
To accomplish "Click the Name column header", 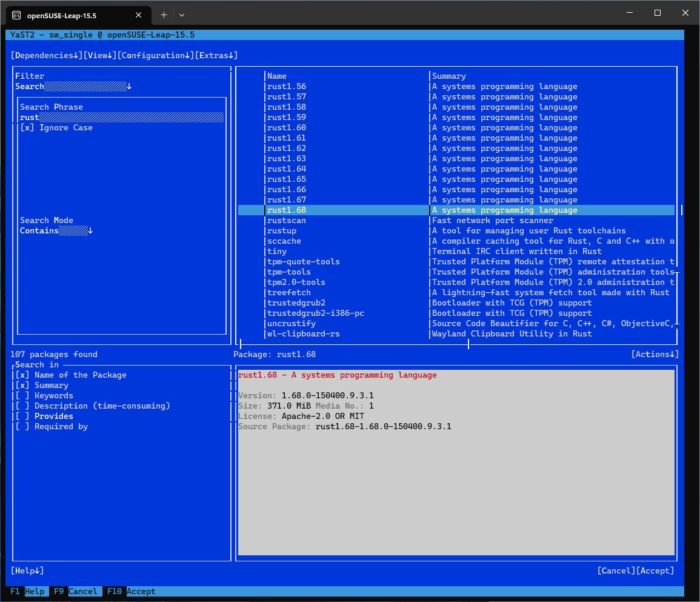I will 277,76.
